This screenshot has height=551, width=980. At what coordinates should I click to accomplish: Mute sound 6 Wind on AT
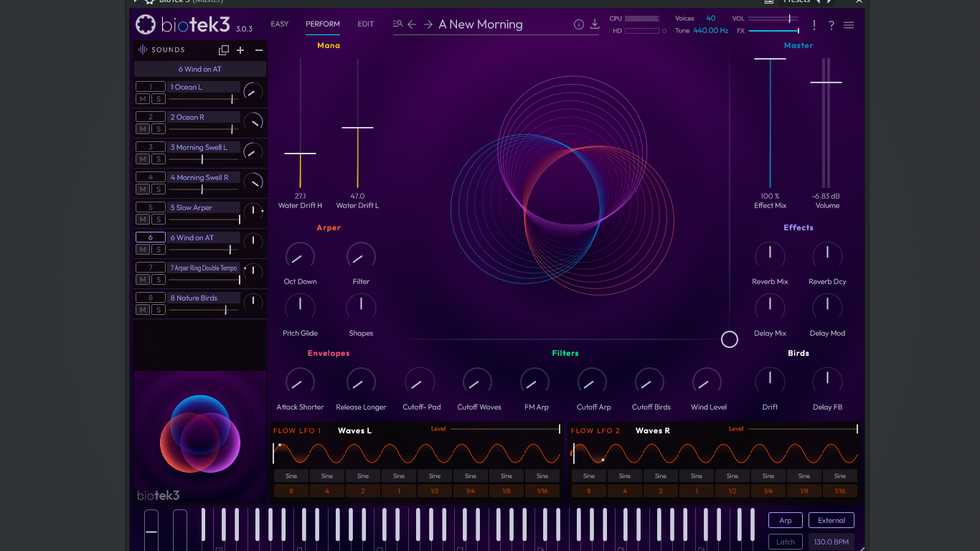point(143,250)
